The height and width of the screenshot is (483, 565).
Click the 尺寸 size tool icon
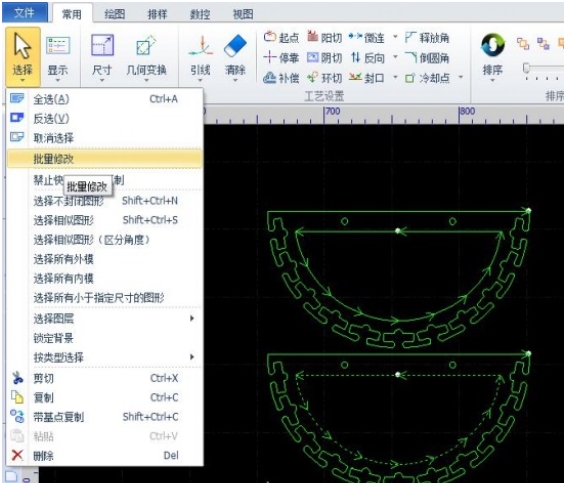[102, 45]
